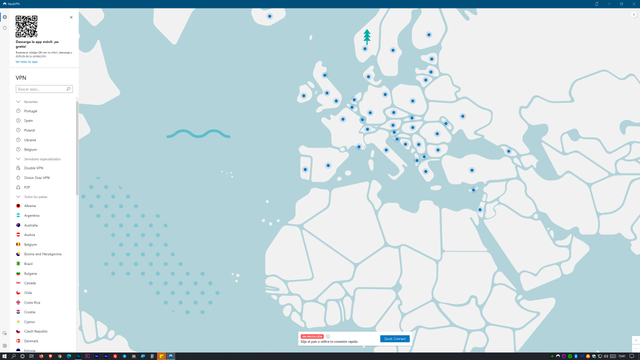Image resolution: width=640 pixels, height=360 pixels.
Task: Select the Ireland server pin on map
Action: point(303,96)
